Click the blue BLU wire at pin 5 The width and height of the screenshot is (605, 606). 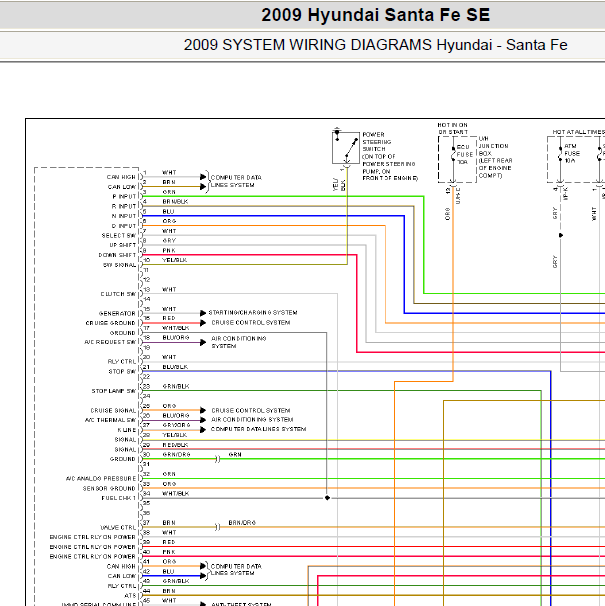coord(271,216)
